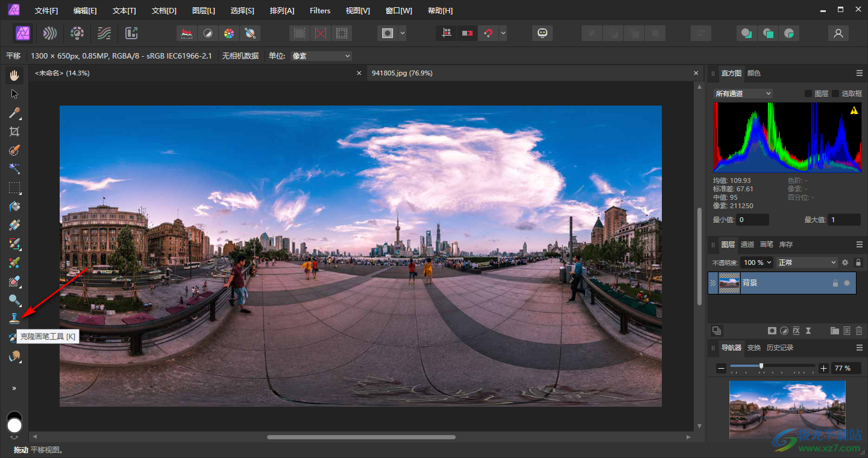Pick the Zoom magnifier tool

[14, 300]
